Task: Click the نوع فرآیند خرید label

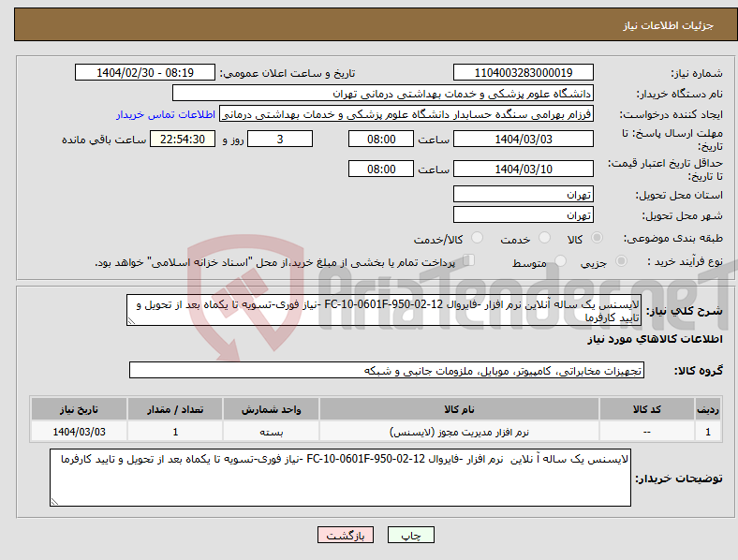Action: (686, 261)
